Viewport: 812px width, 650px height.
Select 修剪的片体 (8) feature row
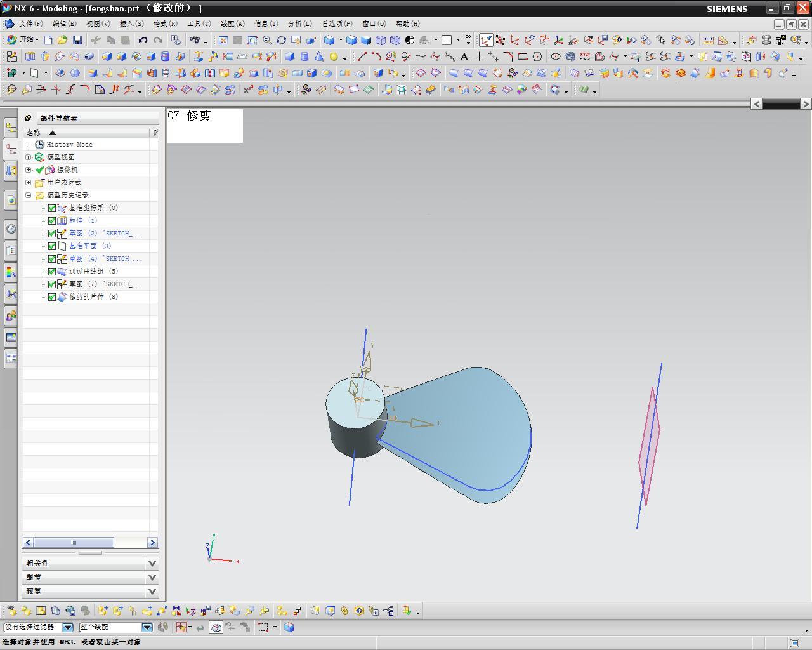90,296
